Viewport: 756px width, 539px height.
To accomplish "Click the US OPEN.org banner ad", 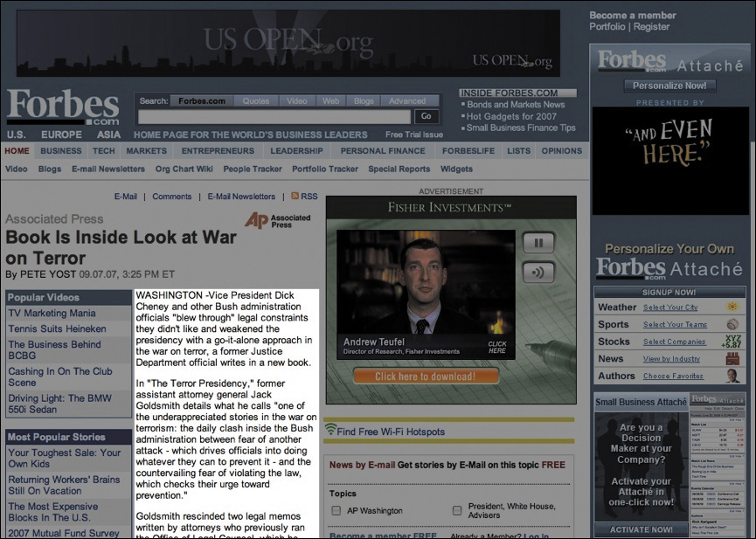I will tap(288, 44).
